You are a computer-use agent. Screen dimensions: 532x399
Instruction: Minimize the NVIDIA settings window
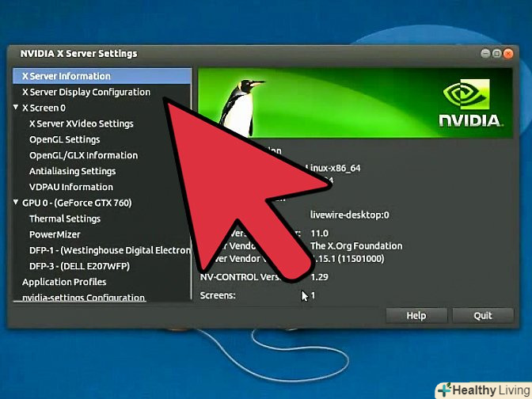click(x=485, y=54)
